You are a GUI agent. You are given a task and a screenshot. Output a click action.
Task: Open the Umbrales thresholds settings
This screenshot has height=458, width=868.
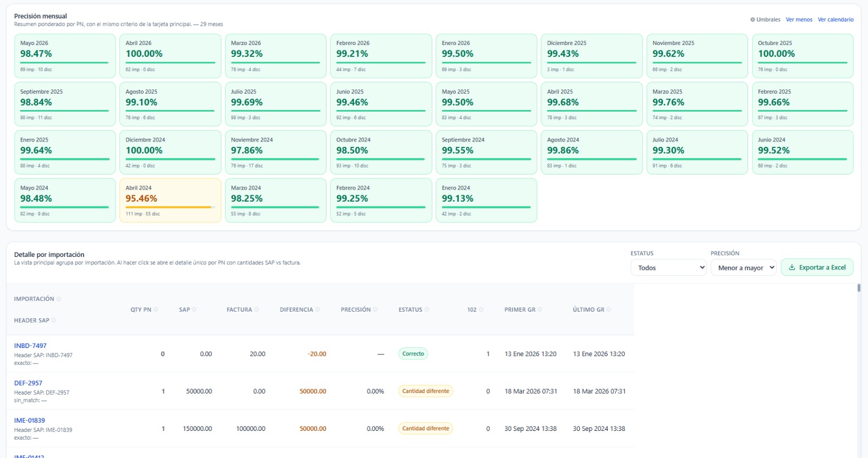[765, 20]
